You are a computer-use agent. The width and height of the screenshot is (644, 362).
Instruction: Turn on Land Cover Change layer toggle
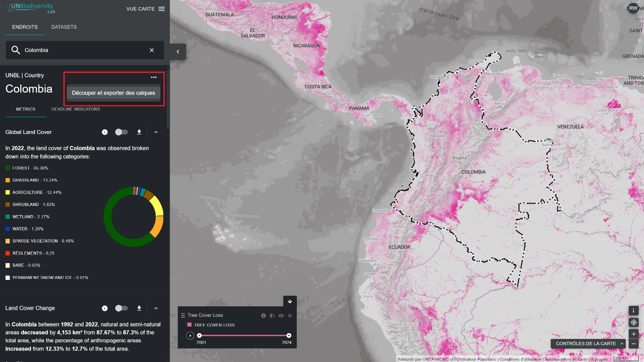[122, 308]
